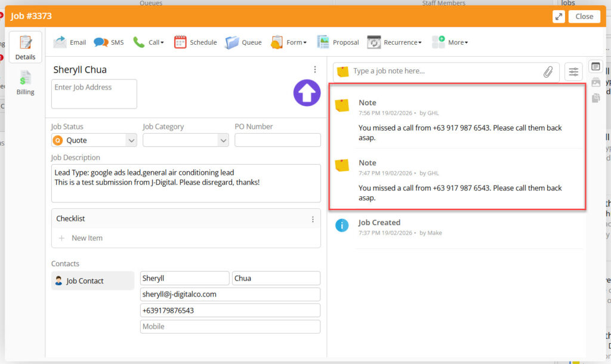Open Checklist three-dot options menu
Image resolution: width=611 pixels, height=364 pixels.
point(313,219)
